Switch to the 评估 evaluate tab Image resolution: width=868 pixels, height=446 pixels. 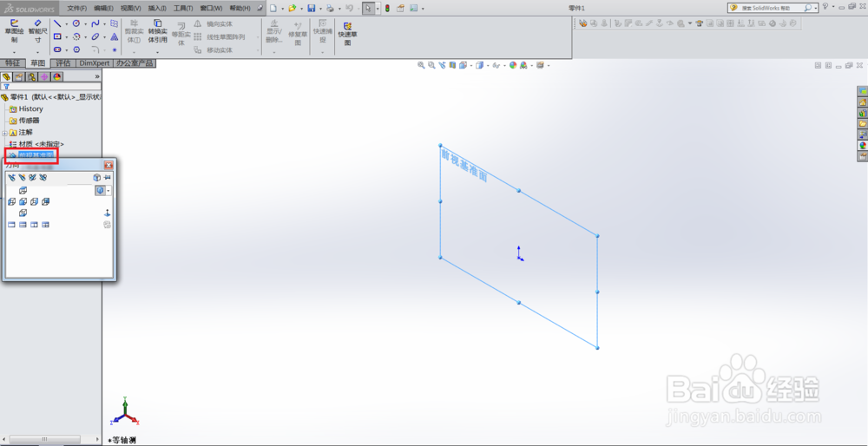pyautogui.click(x=63, y=63)
